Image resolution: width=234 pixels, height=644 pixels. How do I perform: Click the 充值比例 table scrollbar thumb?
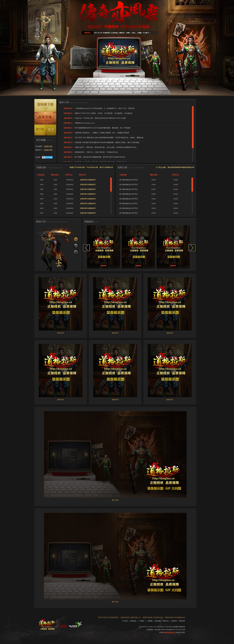click(111, 184)
